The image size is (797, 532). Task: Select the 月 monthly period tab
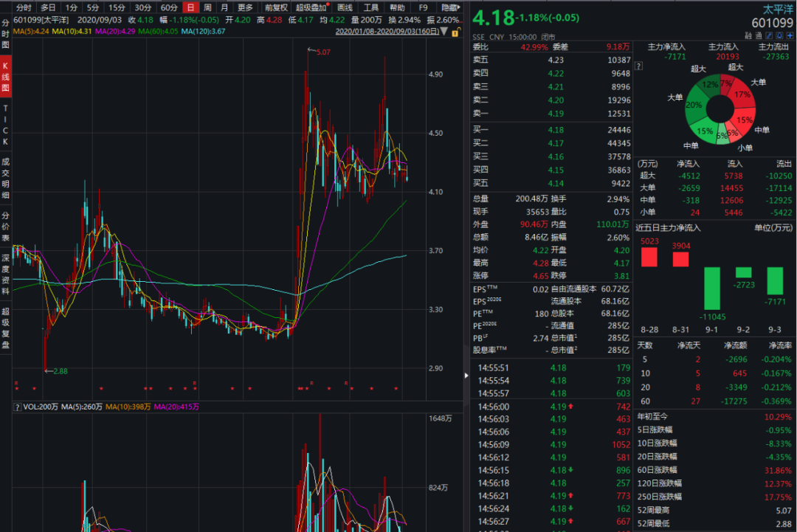click(x=224, y=7)
